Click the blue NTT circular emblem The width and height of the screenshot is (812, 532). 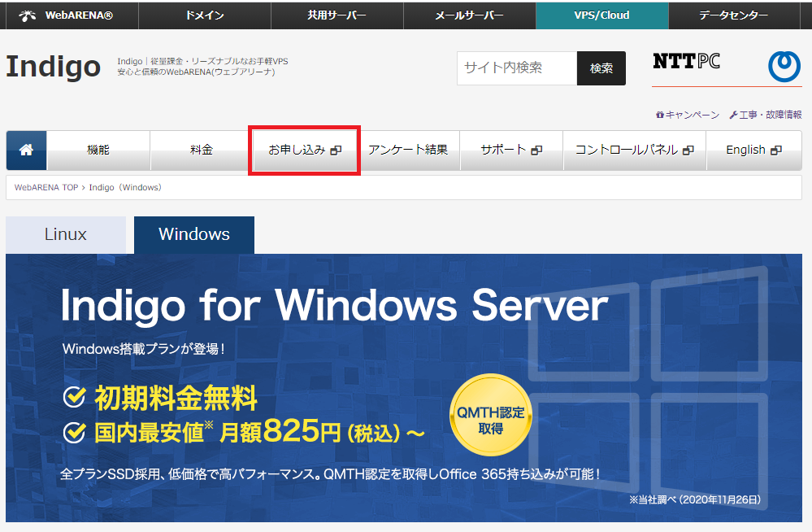784,67
